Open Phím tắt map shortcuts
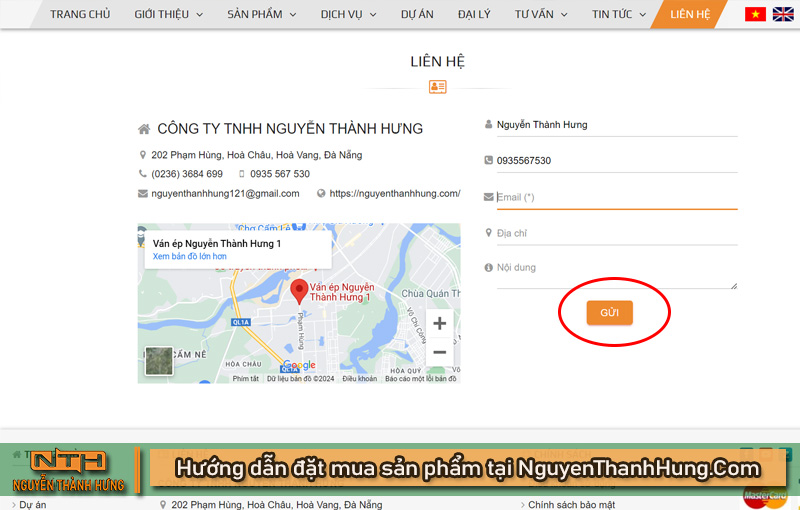 click(245, 378)
